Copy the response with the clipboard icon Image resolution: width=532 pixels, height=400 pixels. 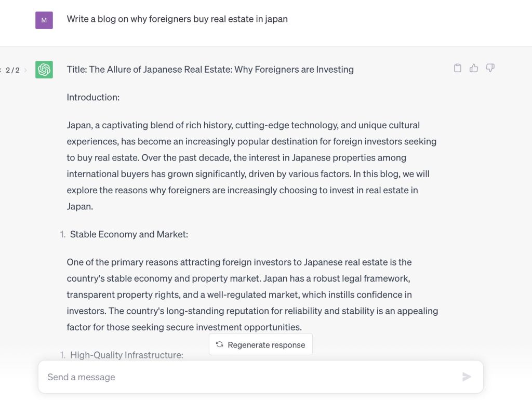(457, 68)
